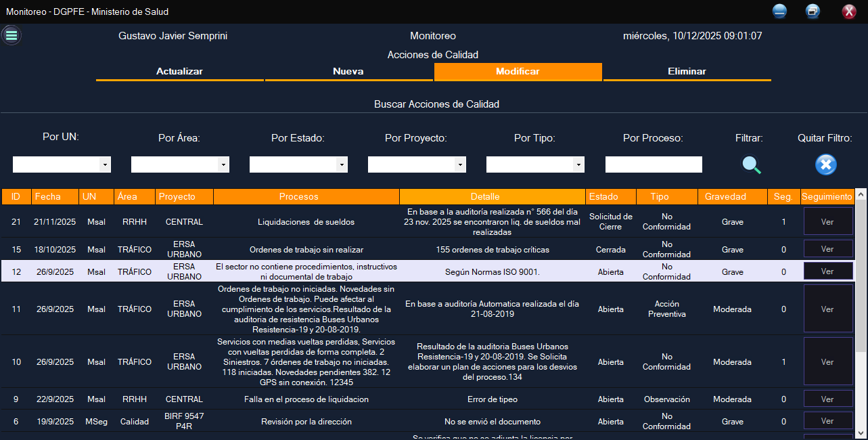Click the Por Proceso text field
Screen dimensions: 868x440
(x=654, y=164)
